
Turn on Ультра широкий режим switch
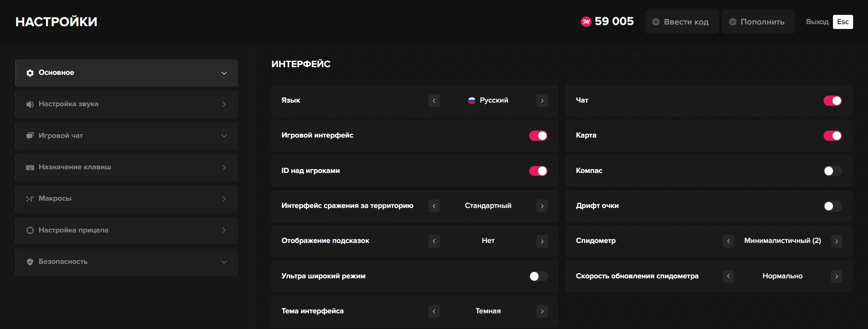(x=538, y=276)
